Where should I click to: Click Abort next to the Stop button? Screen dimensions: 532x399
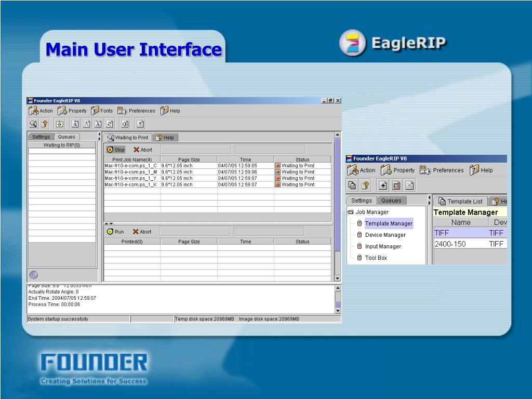point(143,150)
